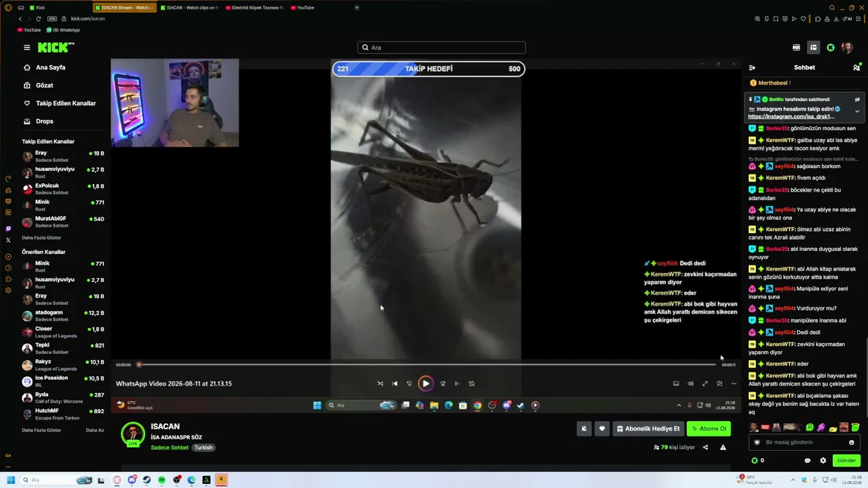Reload the kick.com page
The height and width of the screenshot is (488, 868).
click(x=39, y=19)
